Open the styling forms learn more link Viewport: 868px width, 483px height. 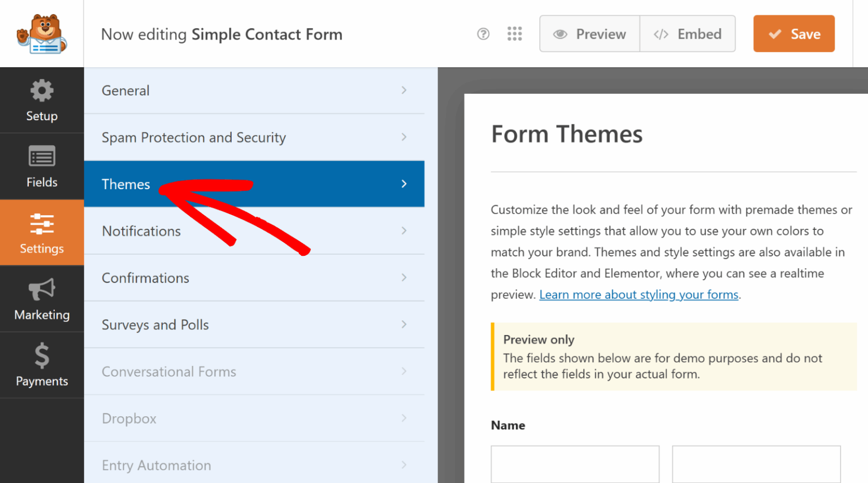[639, 294]
